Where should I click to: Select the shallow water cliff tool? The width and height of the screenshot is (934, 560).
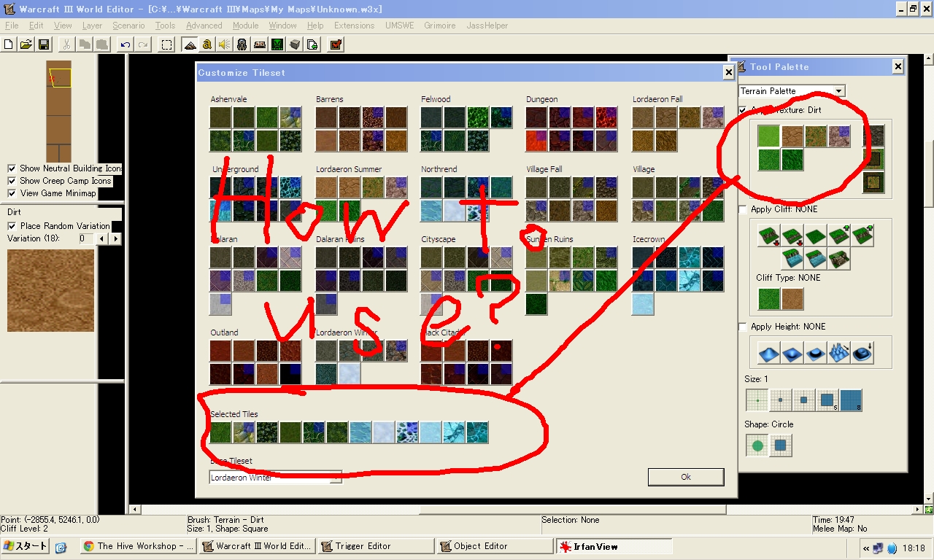[816, 259]
